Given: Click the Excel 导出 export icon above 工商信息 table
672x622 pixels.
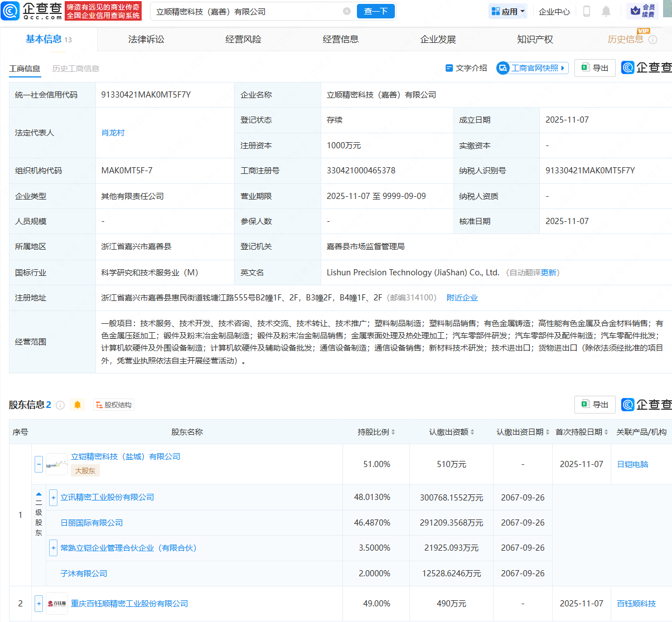Looking at the screenshot, I should pyautogui.click(x=585, y=67).
